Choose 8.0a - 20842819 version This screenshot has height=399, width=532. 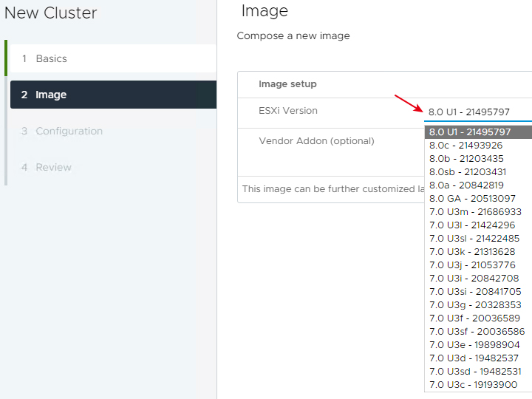[478, 185]
